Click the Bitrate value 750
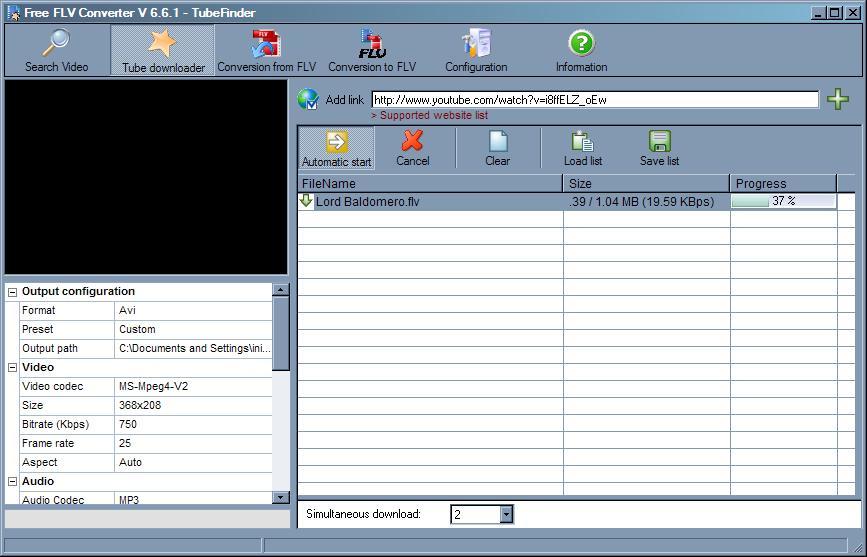The image size is (867, 557). click(x=193, y=424)
